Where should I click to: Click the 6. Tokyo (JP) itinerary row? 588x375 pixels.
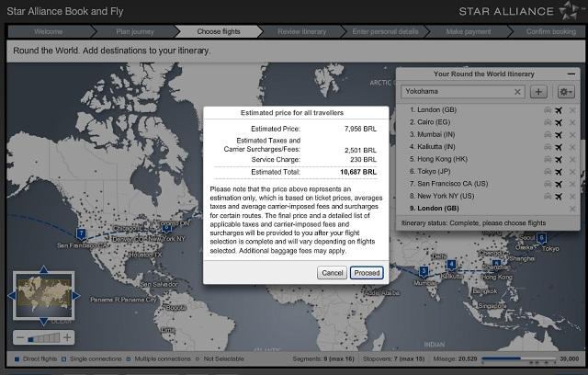click(x=488, y=172)
